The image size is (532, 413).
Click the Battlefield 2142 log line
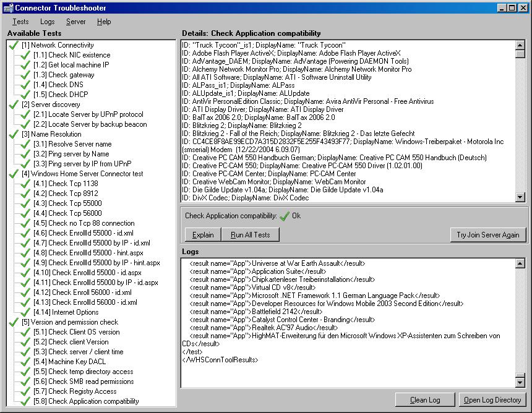[256, 312]
